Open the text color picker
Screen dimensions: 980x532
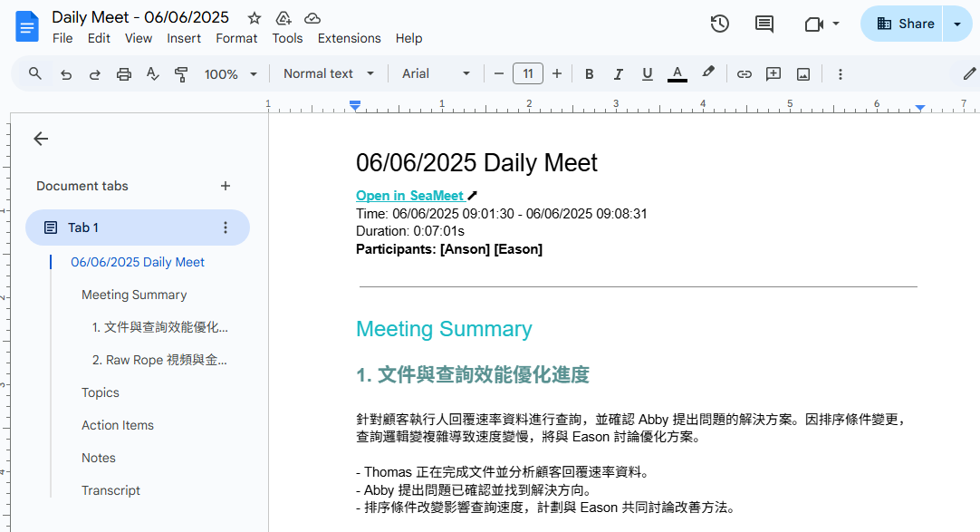[677, 73]
